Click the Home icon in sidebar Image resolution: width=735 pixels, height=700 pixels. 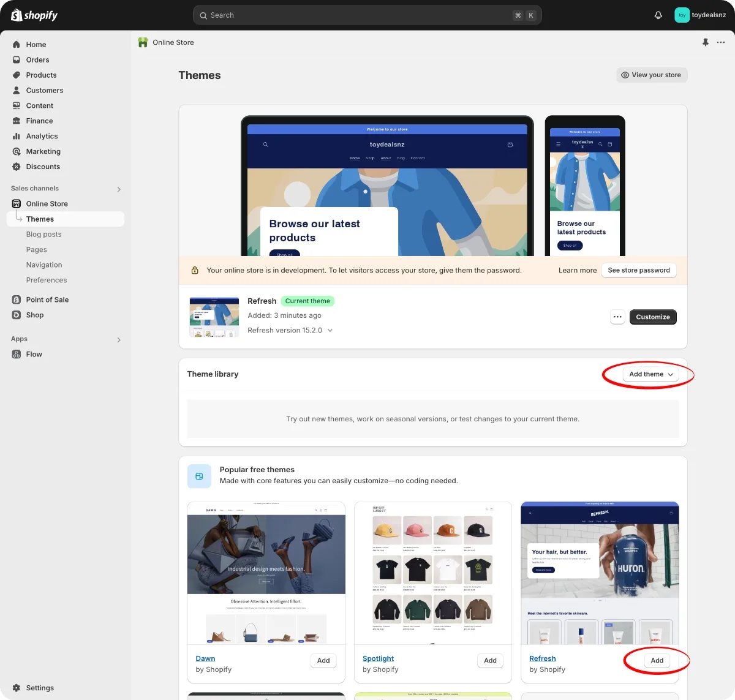[x=17, y=45]
